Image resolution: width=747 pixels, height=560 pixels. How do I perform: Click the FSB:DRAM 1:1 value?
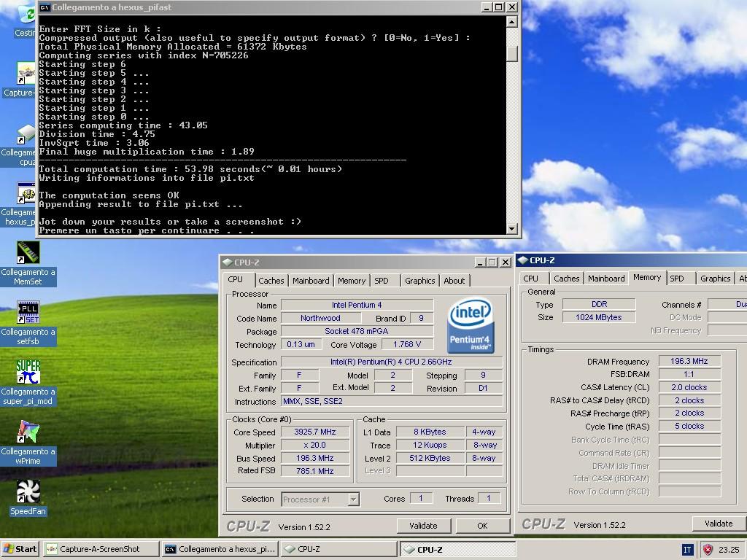689,374
